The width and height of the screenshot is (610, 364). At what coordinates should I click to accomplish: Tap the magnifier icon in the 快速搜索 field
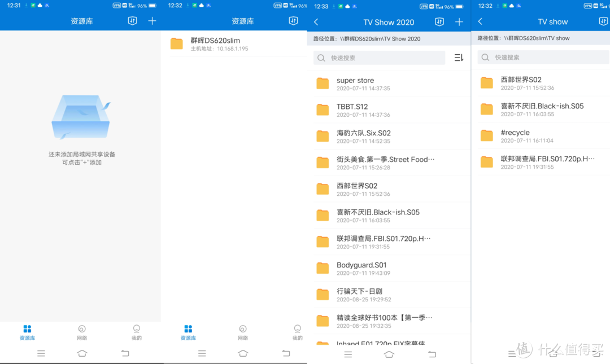coord(323,58)
